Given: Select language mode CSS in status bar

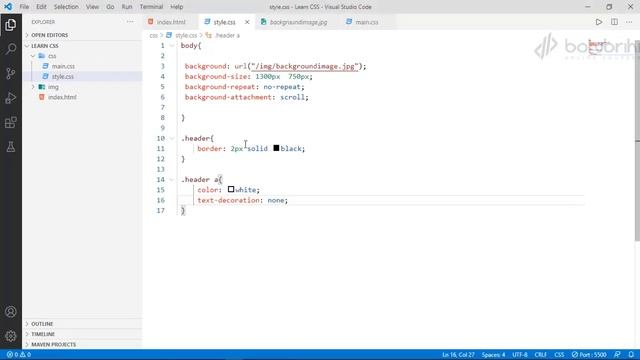Looking at the screenshot, I should pos(559,355).
